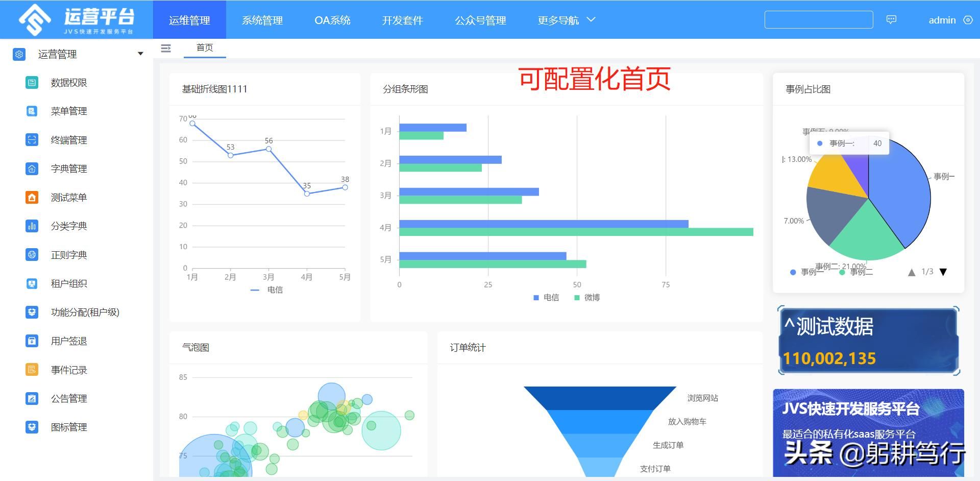Select the 首页 tab
This screenshot has height=481, width=980.
click(x=205, y=47)
